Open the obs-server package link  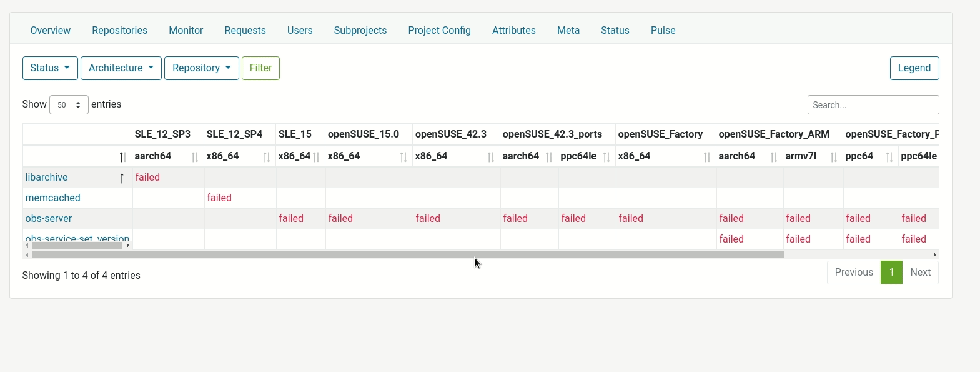(x=48, y=218)
